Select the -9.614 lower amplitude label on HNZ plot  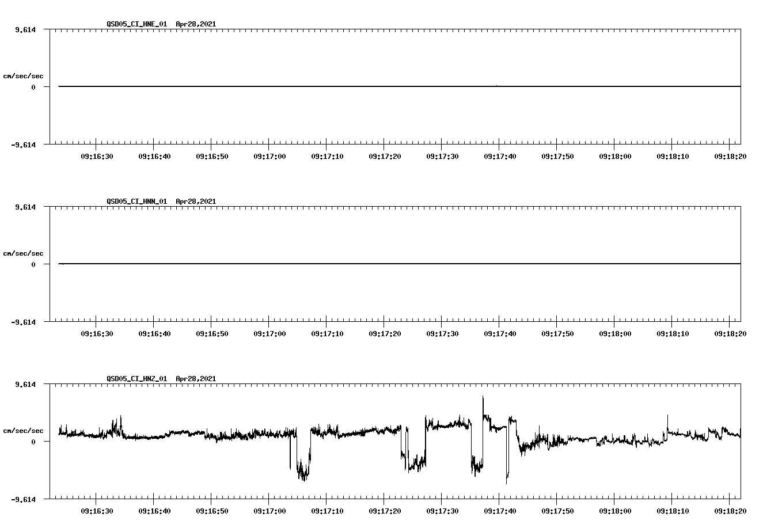[x=24, y=499]
